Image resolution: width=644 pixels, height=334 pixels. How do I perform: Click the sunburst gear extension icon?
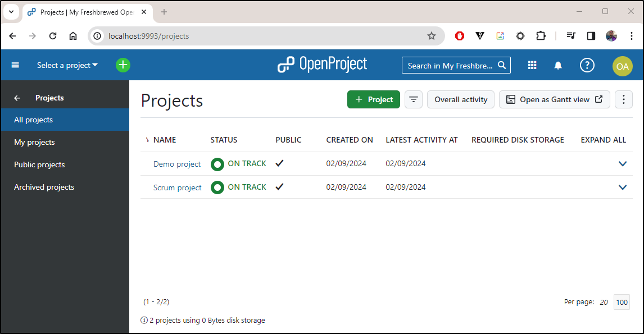click(x=520, y=36)
